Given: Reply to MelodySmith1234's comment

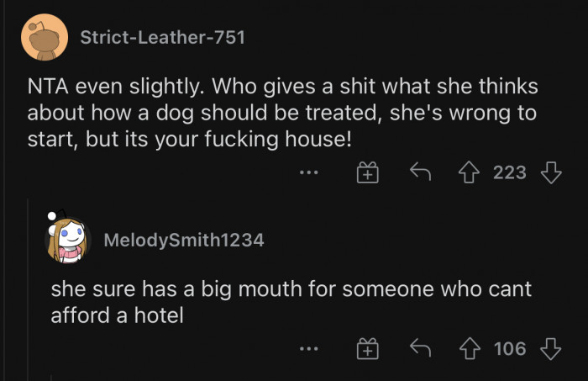Looking at the screenshot, I should pyautogui.click(x=418, y=348).
